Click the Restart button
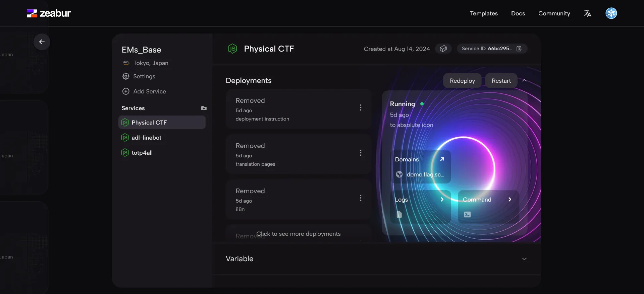 501,81
